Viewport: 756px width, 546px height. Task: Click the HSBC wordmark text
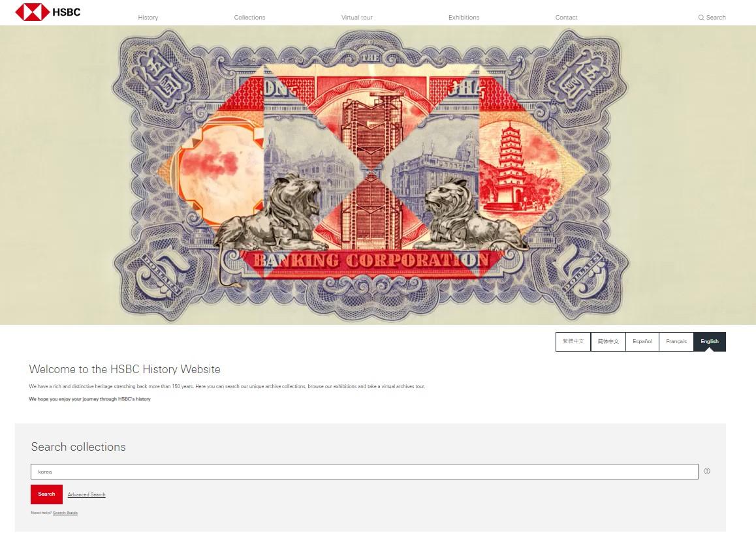[x=67, y=12]
